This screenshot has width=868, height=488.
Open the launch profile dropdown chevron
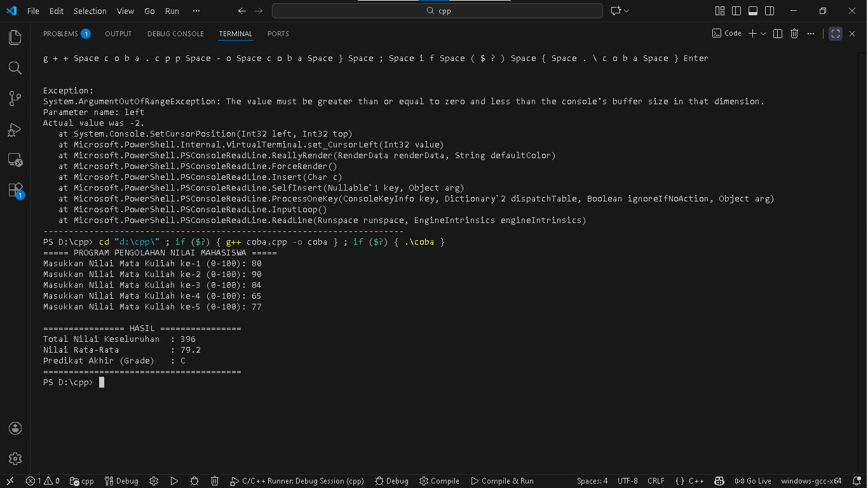coord(763,34)
